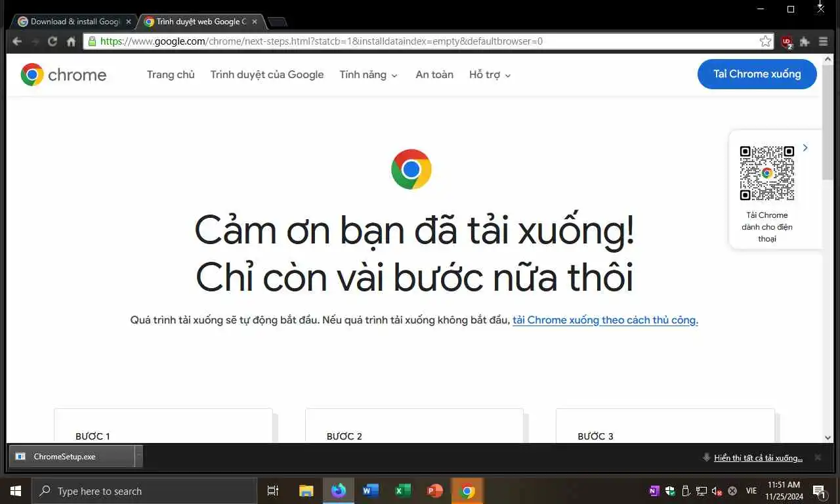The width and height of the screenshot is (840, 504).
Task: Open the An toàn navigation item
Action: pos(434,75)
